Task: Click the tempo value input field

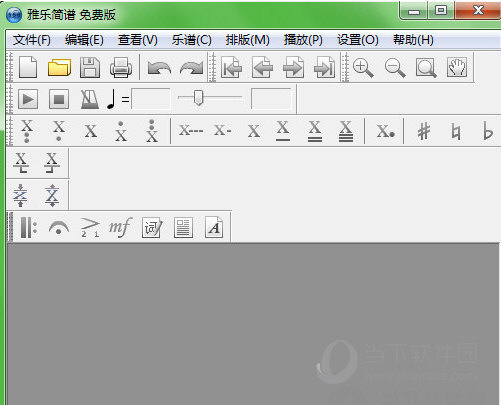Action: [151, 99]
